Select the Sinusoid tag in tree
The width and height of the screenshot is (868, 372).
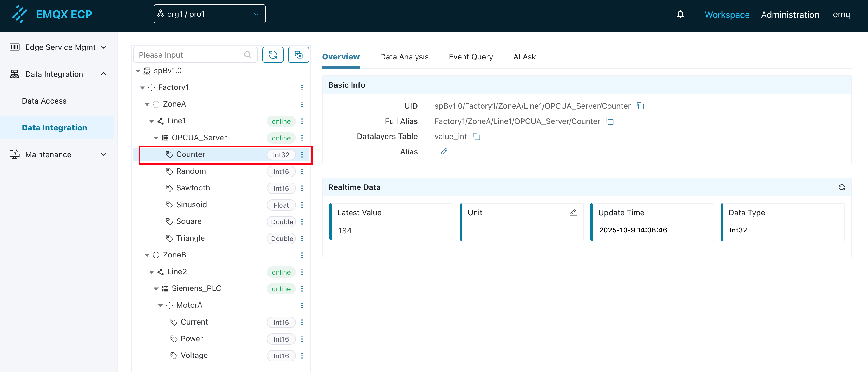pyautogui.click(x=191, y=205)
